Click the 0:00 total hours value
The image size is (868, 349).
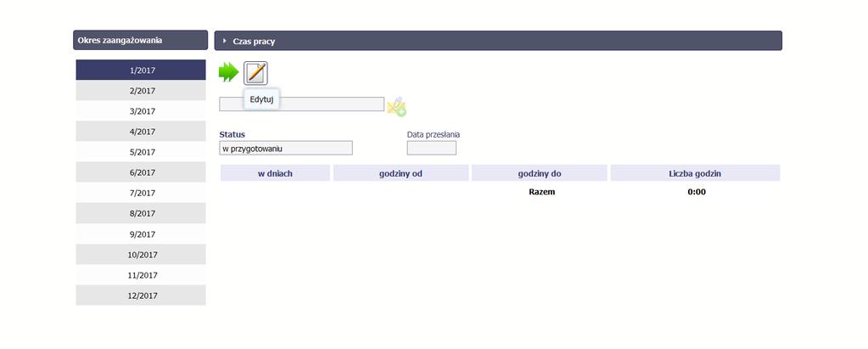(x=697, y=192)
